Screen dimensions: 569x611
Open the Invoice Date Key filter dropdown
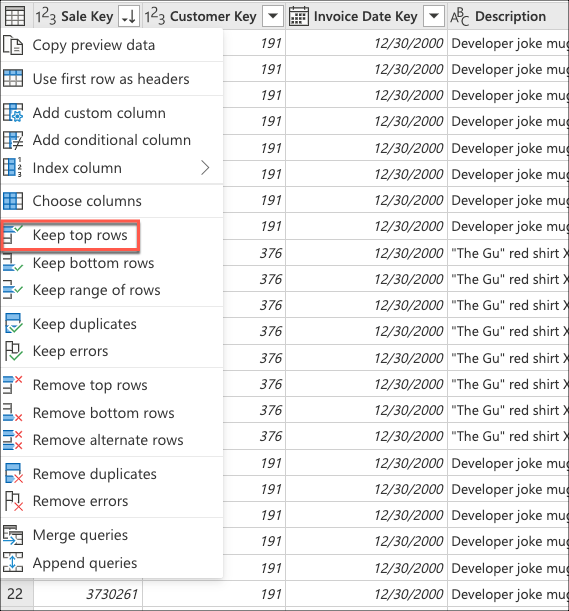pyautogui.click(x=433, y=16)
